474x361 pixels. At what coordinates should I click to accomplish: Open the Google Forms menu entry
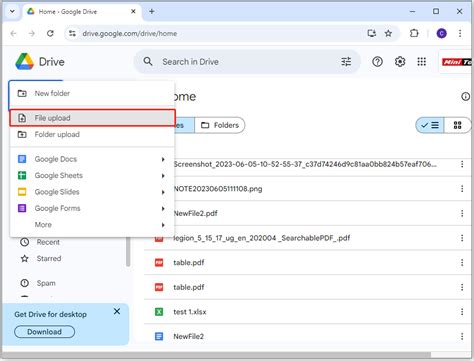coord(92,208)
